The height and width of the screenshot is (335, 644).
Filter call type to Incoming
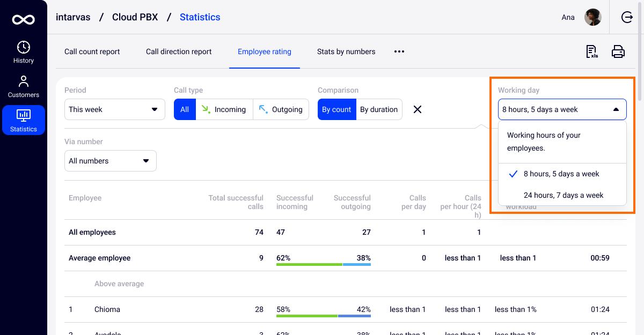[x=224, y=109]
